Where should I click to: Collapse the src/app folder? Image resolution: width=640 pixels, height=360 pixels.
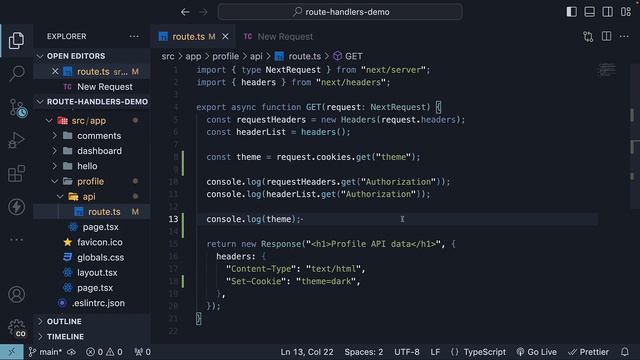point(89,120)
